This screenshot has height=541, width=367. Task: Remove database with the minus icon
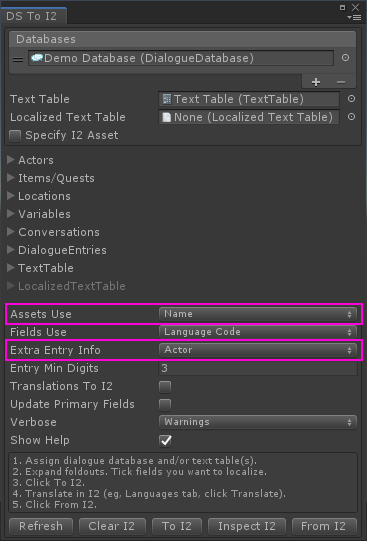341,82
